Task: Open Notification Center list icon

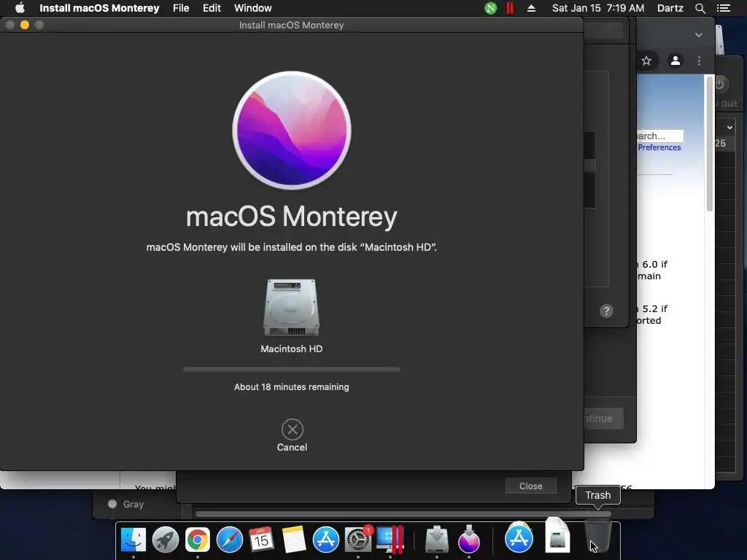Action: pyautogui.click(x=723, y=8)
